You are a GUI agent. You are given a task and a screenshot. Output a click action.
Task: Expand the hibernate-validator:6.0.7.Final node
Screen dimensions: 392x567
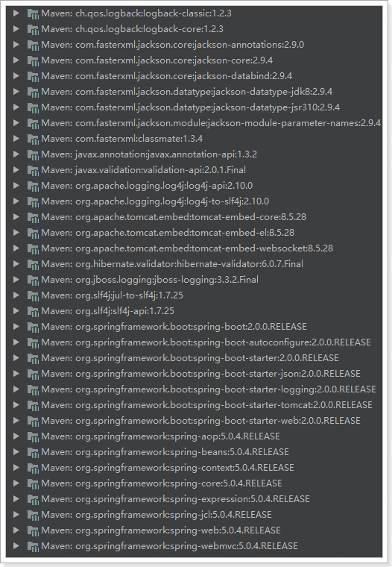16,264
